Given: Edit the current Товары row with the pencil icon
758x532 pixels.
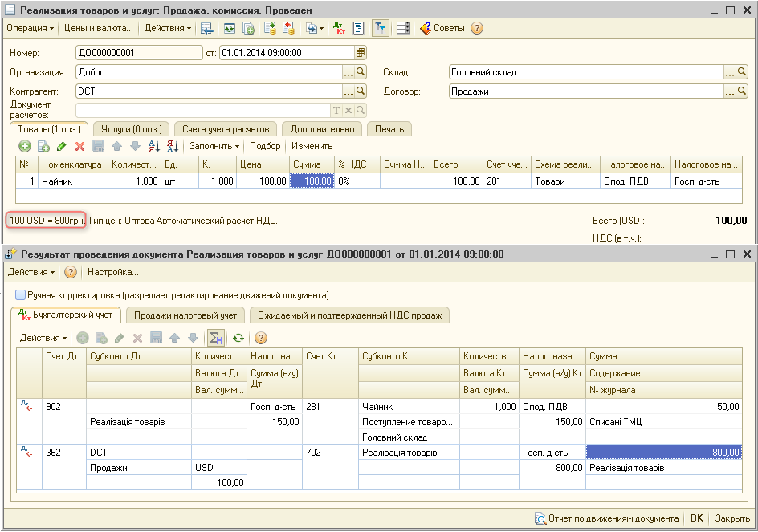Looking at the screenshot, I should [61, 146].
